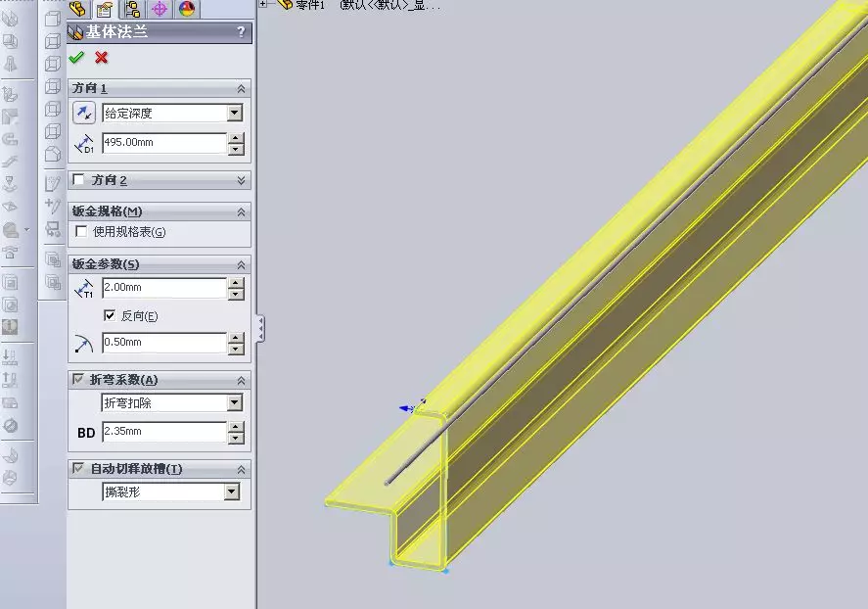Open the ConfigurationManager tab
868x609 pixels.
point(132,9)
